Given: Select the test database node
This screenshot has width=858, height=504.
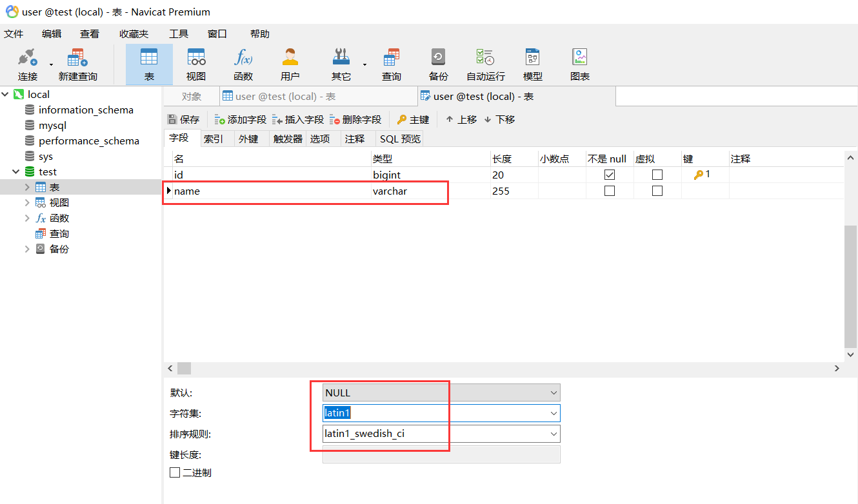Looking at the screenshot, I should pos(47,172).
